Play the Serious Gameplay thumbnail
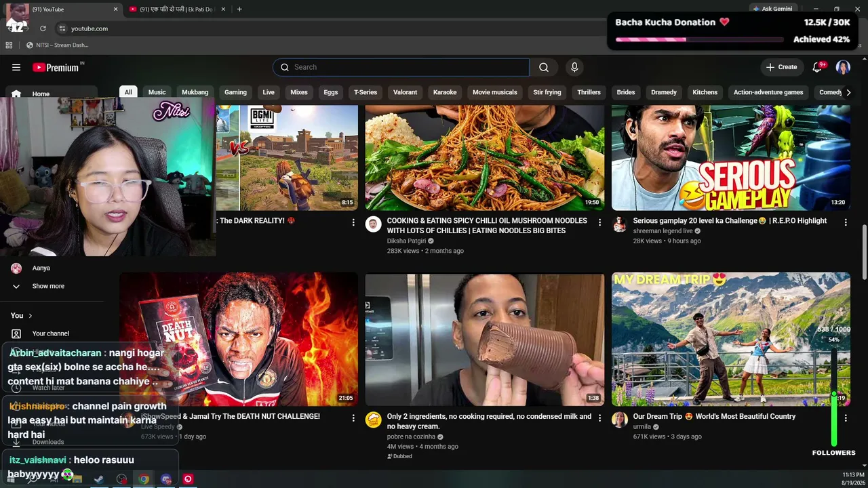The height and width of the screenshot is (488, 868). tap(731, 158)
